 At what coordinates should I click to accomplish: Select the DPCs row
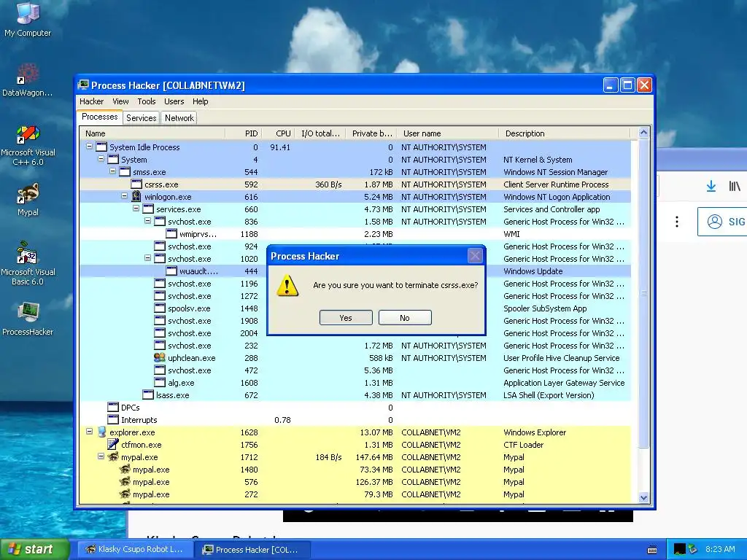355,407
